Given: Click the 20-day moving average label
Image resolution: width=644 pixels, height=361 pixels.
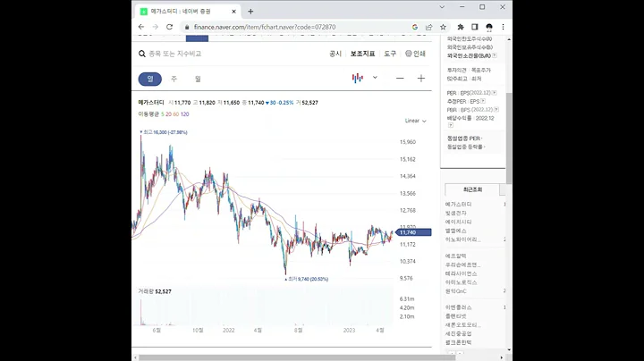Looking at the screenshot, I should point(168,114).
